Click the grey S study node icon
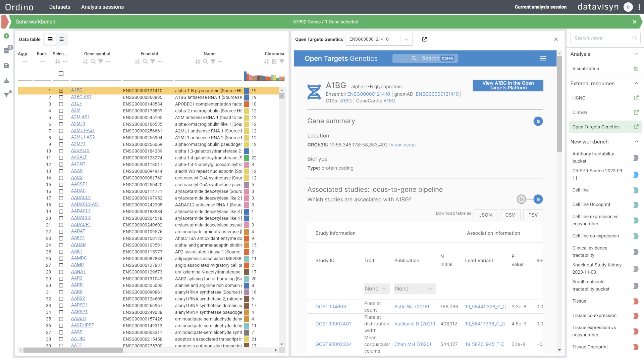644x358 pixels. click(x=521, y=199)
